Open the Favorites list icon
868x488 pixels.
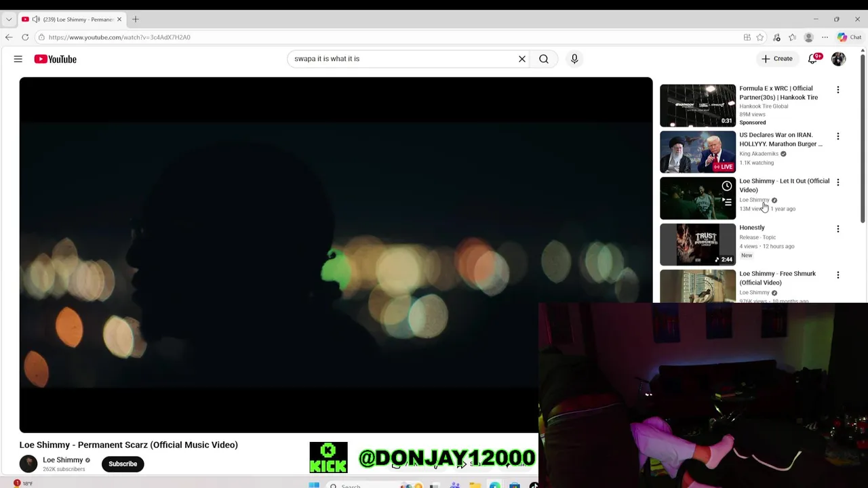pyautogui.click(x=792, y=37)
